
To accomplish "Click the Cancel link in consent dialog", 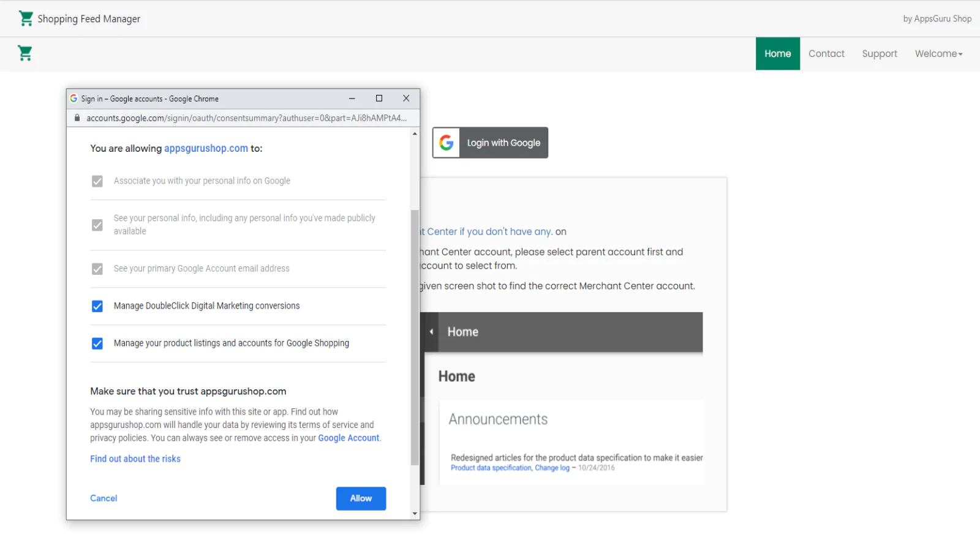I will (104, 498).
